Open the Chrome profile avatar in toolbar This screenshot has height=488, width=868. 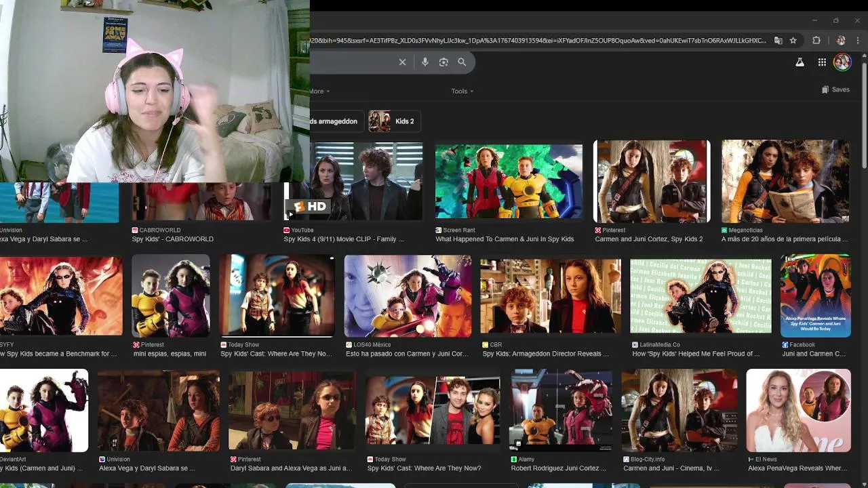[841, 41]
